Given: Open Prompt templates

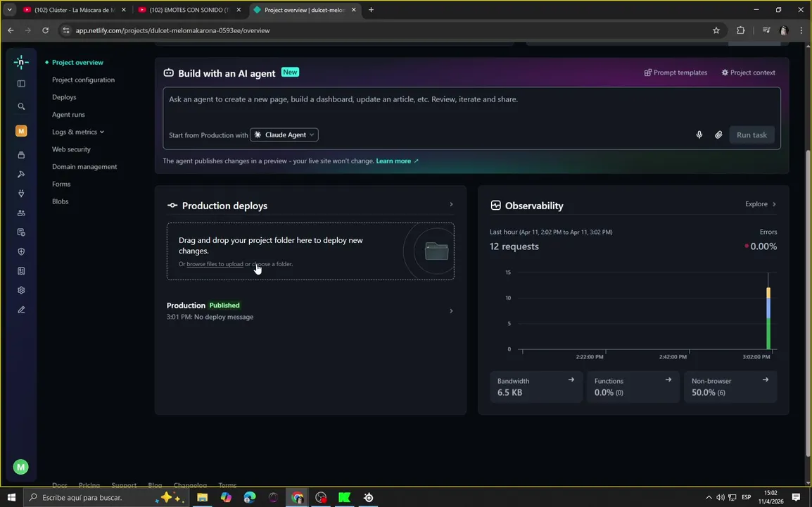Looking at the screenshot, I should [x=675, y=73].
